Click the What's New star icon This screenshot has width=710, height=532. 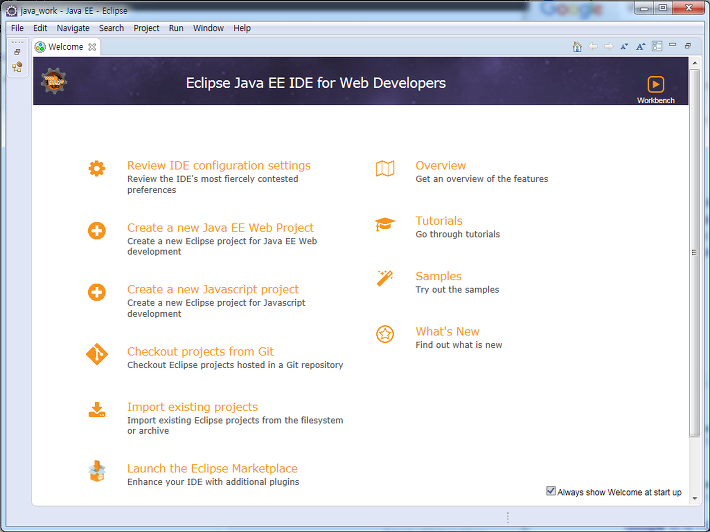coord(385,334)
